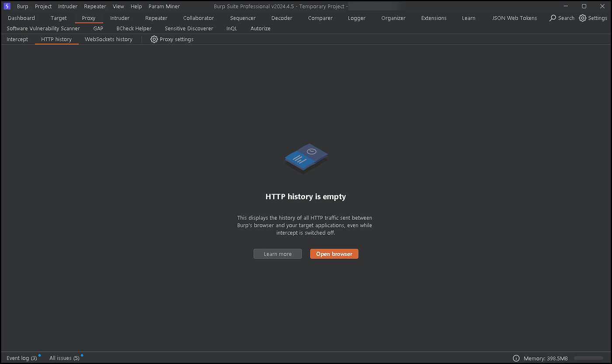The image size is (612, 364).
Task: Open the Collaborator tab
Action: coord(198,18)
